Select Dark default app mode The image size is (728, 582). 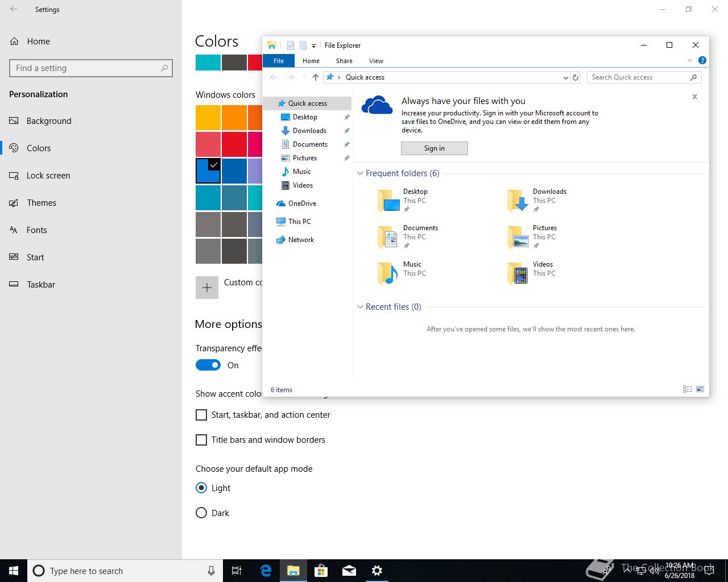tap(201, 513)
